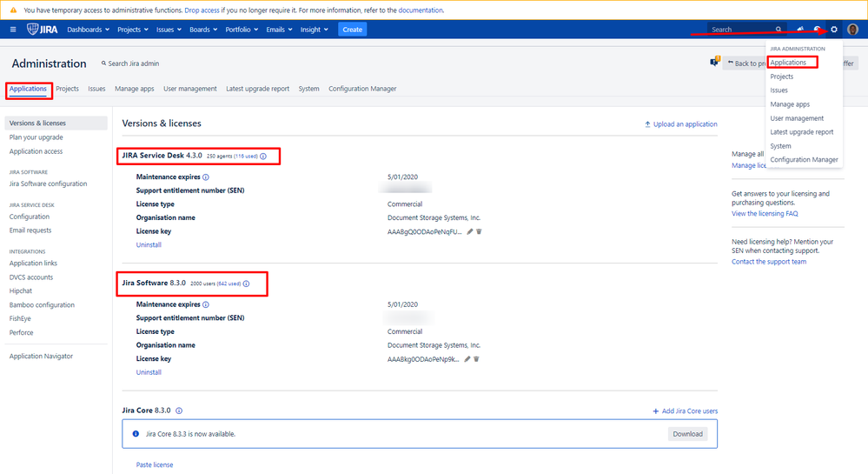
Task: Open Versions & licenses in sidebar
Action: pos(56,124)
